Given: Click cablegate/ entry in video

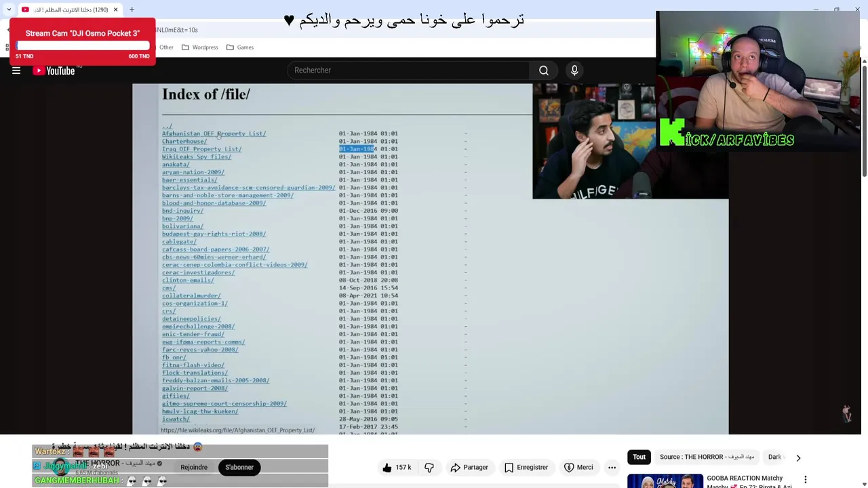Looking at the screenshot, I should coord(179,241).
